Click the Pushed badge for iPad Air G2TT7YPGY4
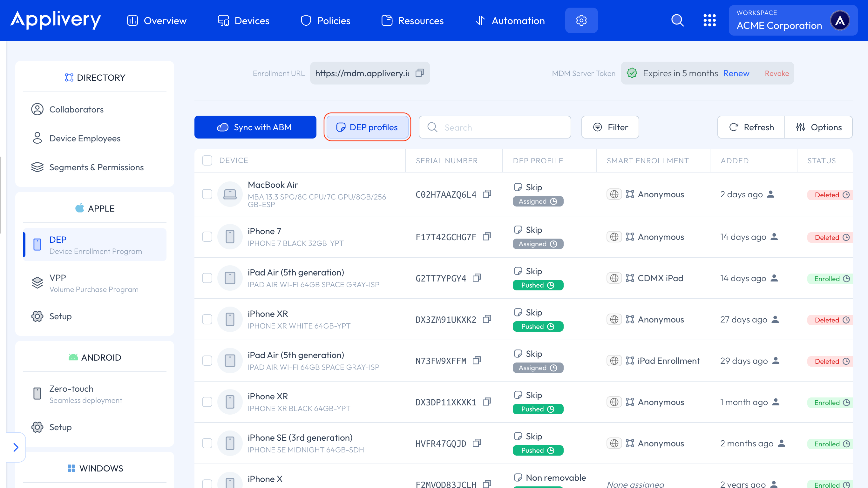This screenshot has height=488, width=868. [538, 285]
